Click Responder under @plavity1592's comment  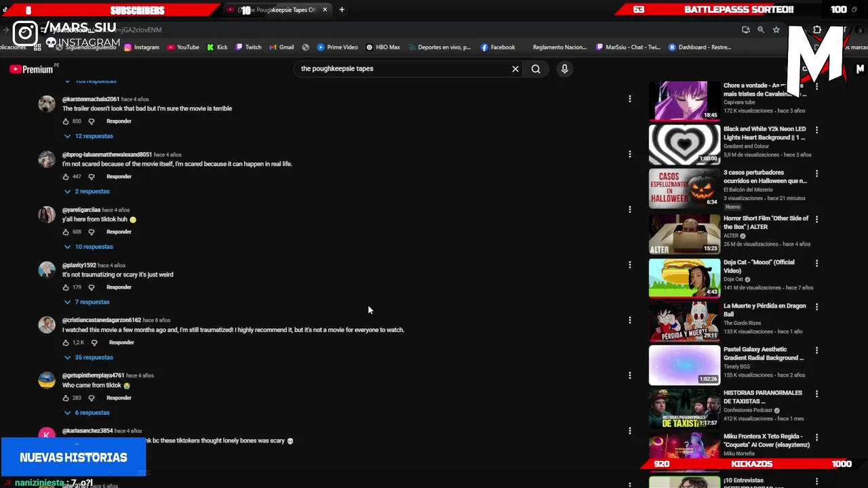pyautogui.click(x=119, y=287)
